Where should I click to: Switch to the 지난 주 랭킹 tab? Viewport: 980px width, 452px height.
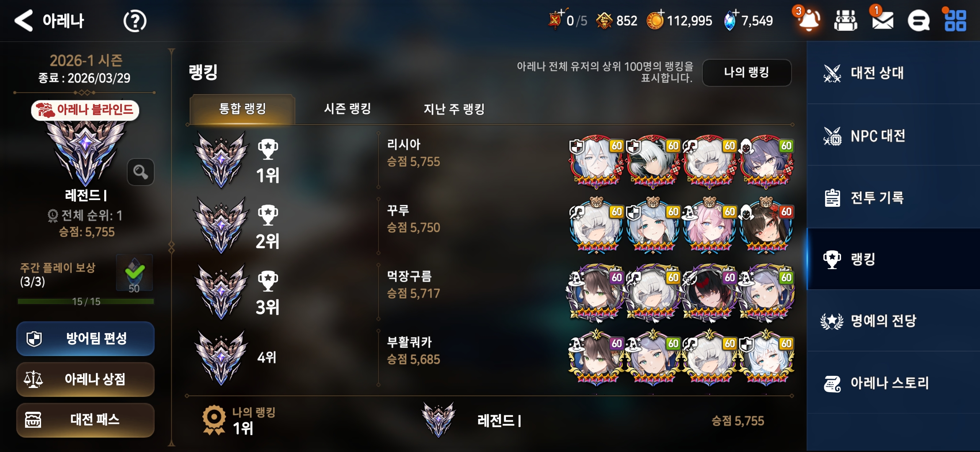click(454, 109)
